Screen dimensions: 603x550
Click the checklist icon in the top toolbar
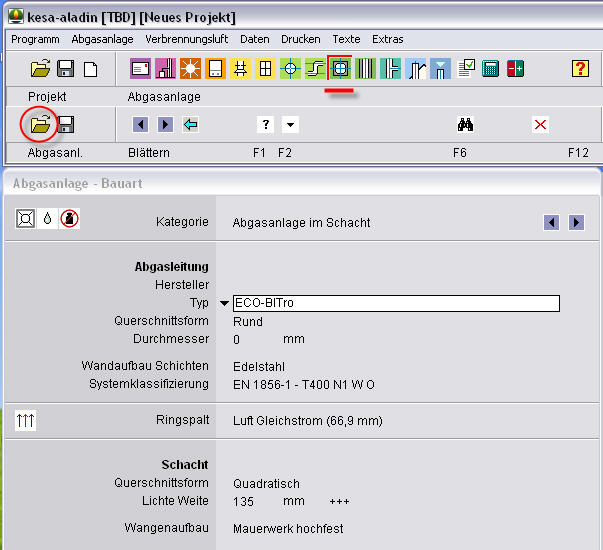tap(466, 69)
